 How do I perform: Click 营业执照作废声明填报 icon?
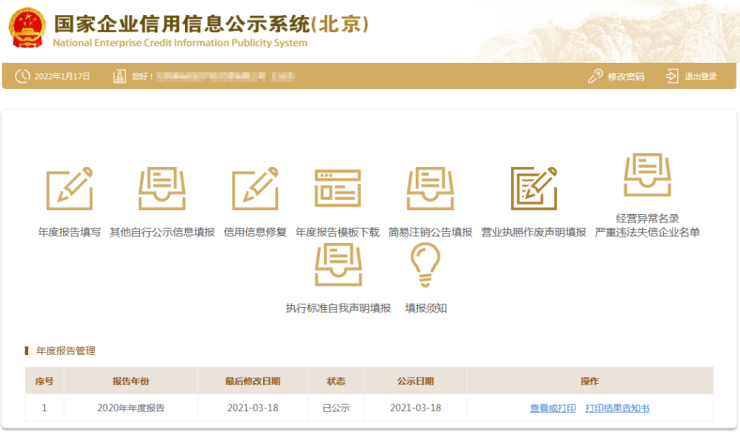point(533,189)
